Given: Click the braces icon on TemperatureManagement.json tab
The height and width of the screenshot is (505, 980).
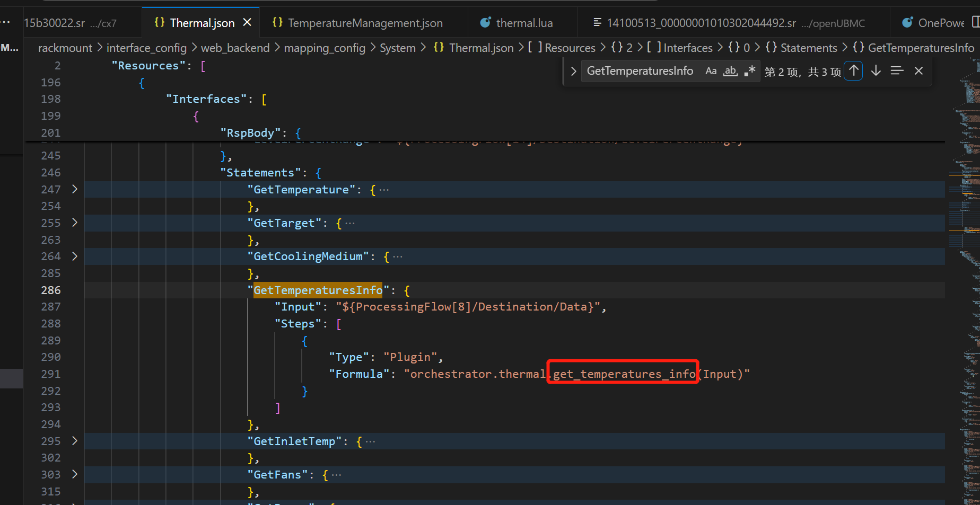Looking at the screenshot, I should click(277, 23).
